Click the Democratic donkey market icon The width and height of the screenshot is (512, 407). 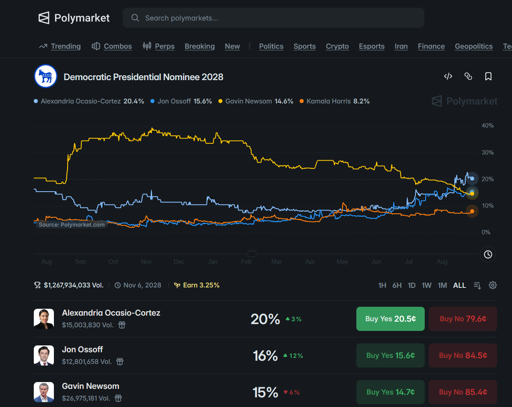point(46,76)
